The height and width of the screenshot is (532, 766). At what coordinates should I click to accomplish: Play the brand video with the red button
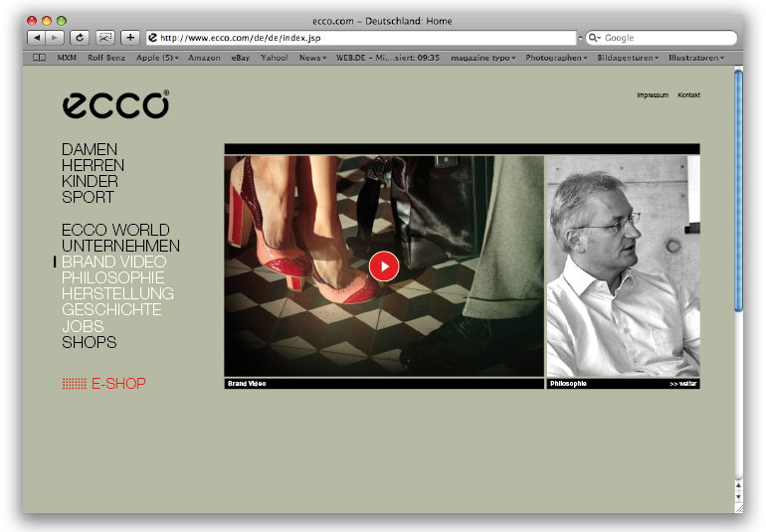(384, 266)
